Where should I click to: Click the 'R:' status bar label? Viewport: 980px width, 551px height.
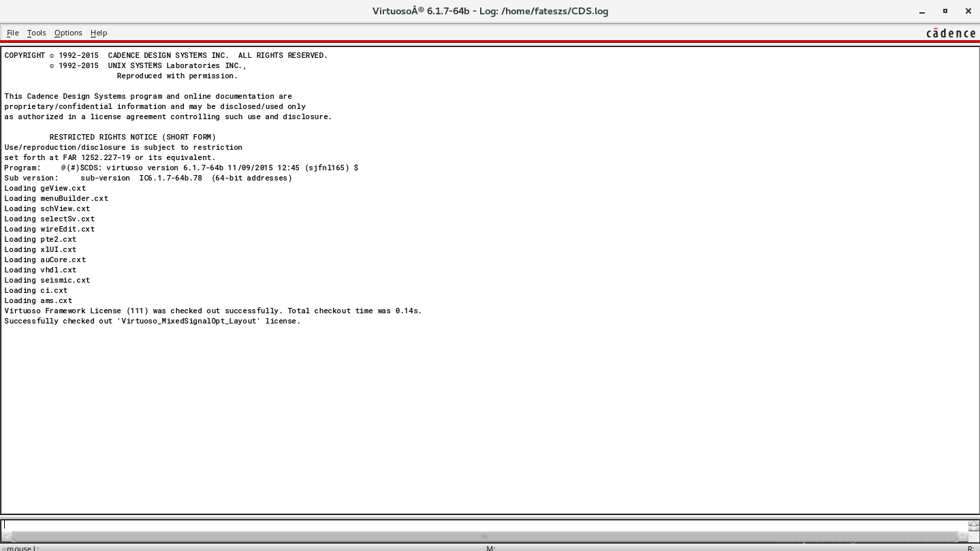(970, 548)
